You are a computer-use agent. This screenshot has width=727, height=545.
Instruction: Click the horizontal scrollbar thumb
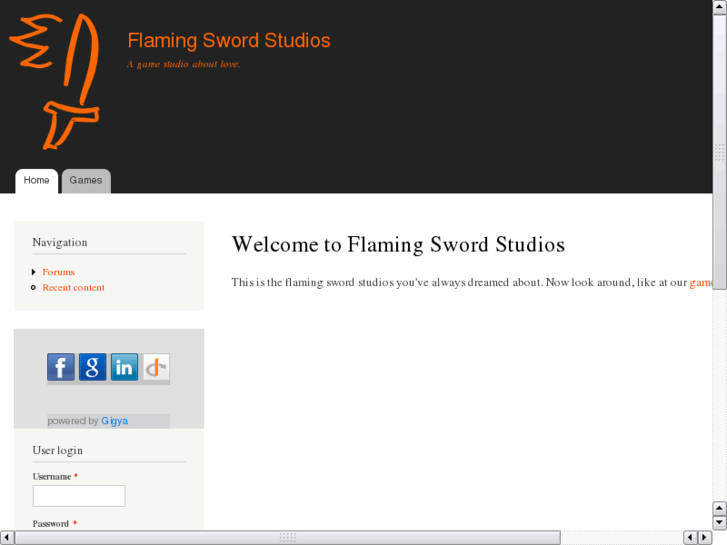288,538
